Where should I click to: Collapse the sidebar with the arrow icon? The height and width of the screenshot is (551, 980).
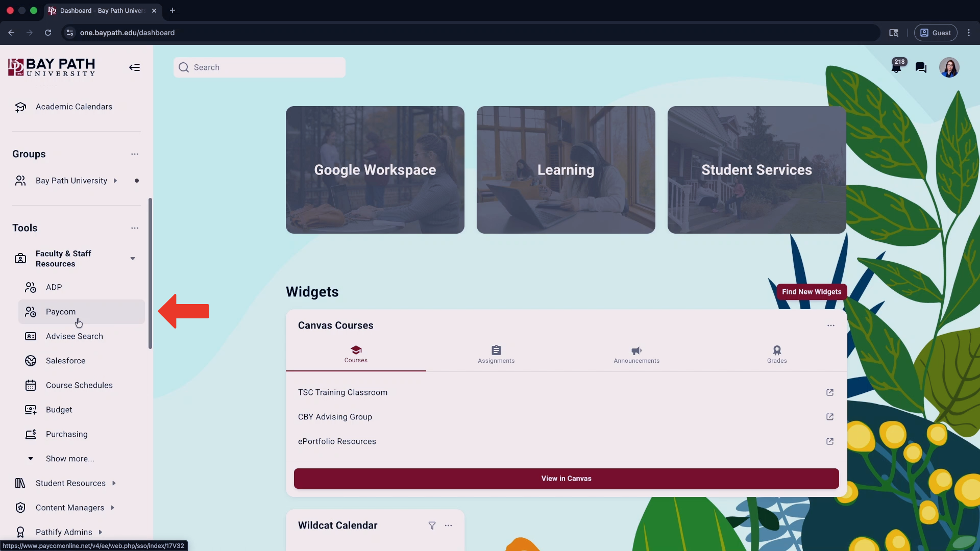coord(134,67)
